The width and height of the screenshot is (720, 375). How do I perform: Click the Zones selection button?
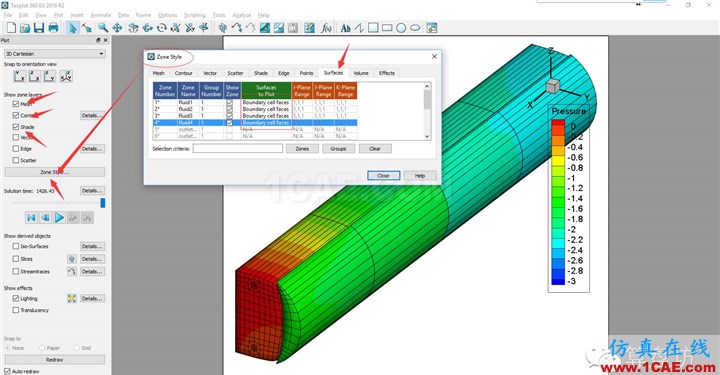pos(302,149)
